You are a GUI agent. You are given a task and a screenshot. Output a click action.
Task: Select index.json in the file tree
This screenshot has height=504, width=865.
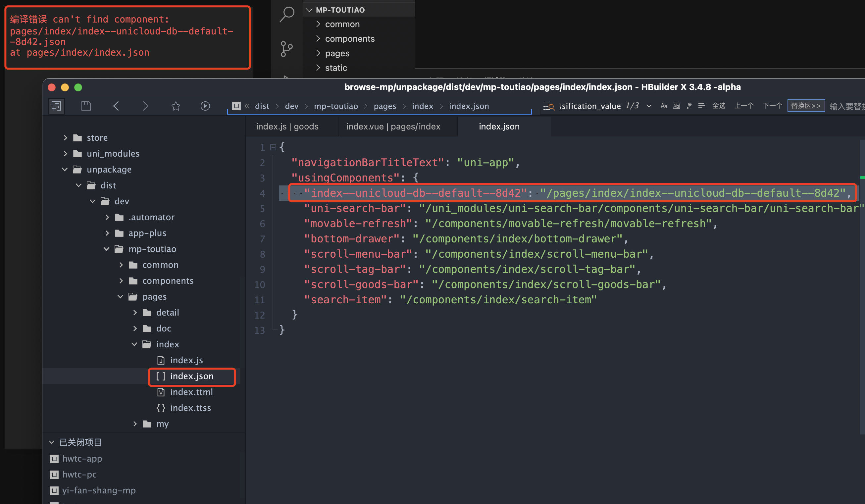tap(192, 376)
